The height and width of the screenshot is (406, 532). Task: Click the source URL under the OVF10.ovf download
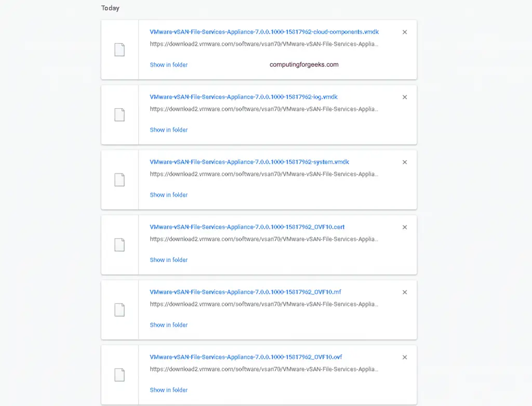pos(264,369)
